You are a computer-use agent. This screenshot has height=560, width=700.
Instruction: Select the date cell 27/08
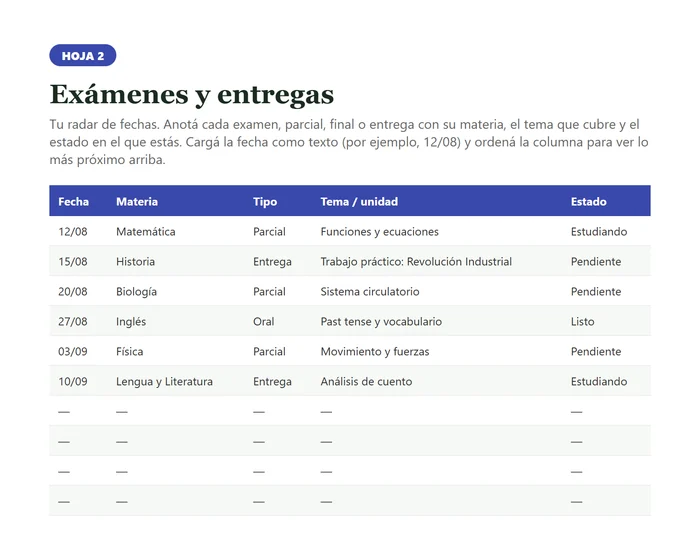pos(73,321)
